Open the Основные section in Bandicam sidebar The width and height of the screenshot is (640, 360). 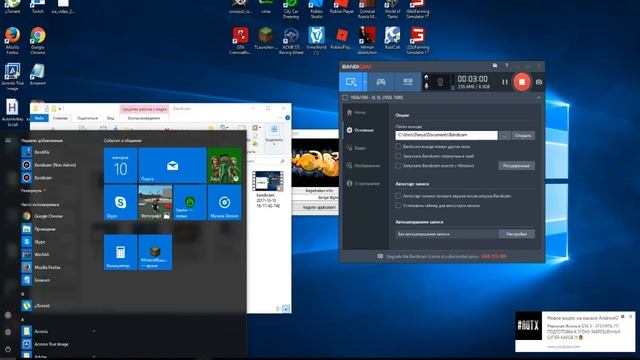(x=360, y=130)
